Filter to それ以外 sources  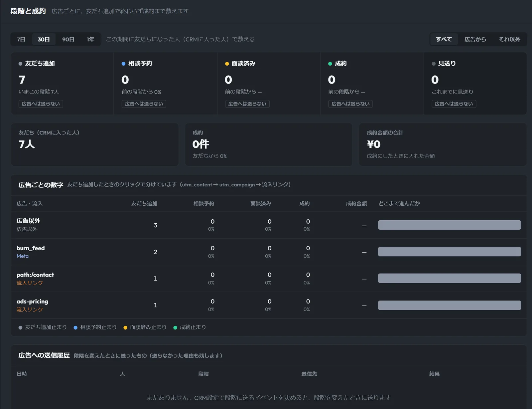point(509,39)
